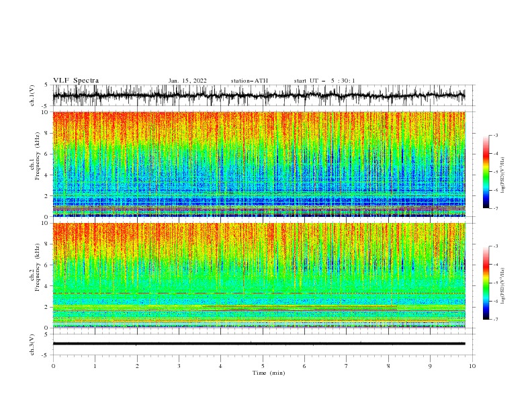Click the ch.2 spectrogram 4 kHz tick label
Screen dimensions: 532x411
coord(46,286)
